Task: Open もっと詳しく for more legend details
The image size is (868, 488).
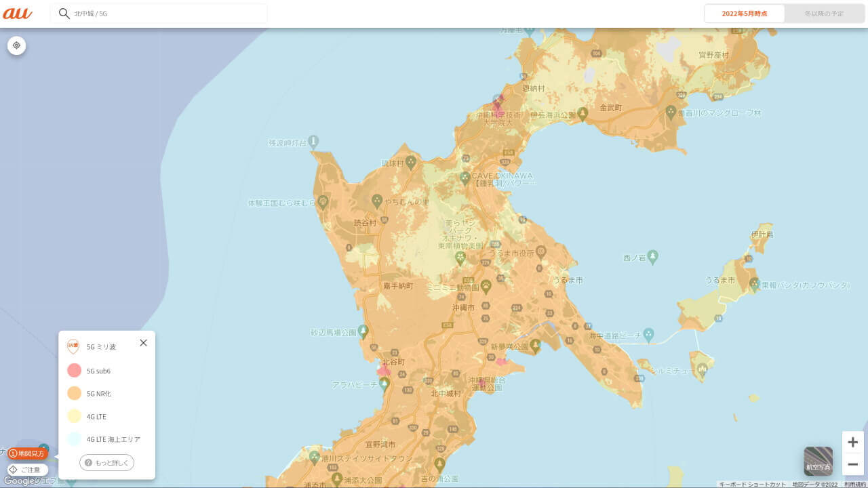Action: pyautogui.click(x=106, y=462)
